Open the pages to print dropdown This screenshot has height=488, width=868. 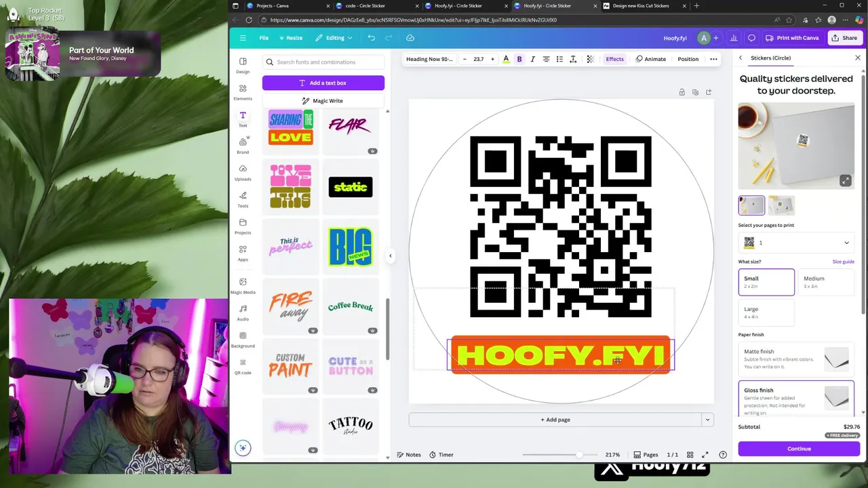click(x=796, y=243)
